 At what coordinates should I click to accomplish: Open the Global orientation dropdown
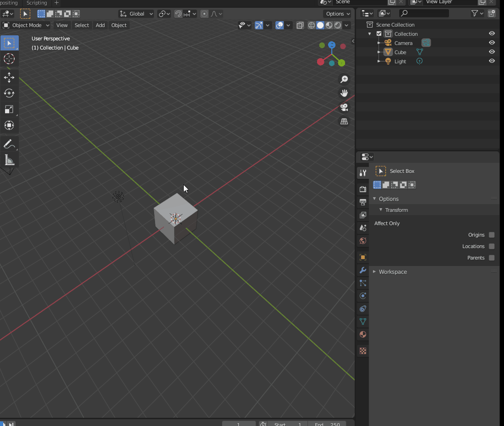click(x=136, y=14)
